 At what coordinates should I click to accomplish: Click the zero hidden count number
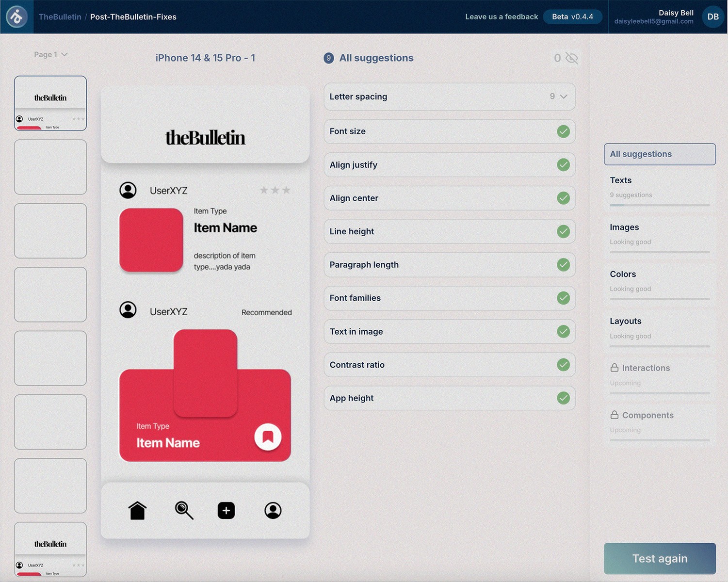[557, 58]
